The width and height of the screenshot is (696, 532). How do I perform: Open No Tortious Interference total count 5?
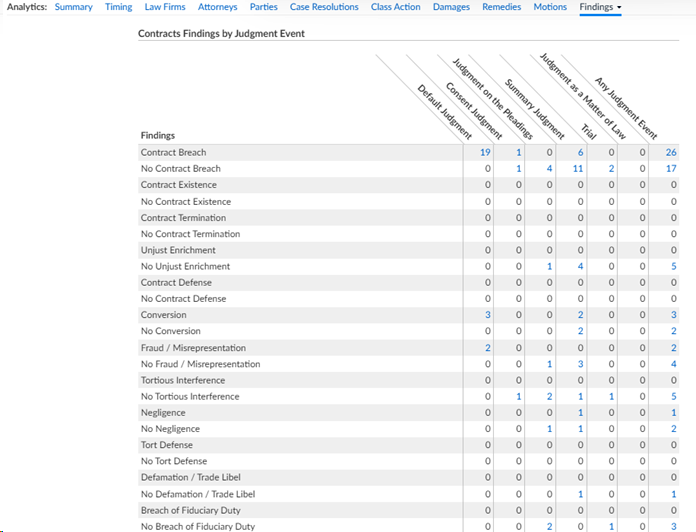pyautogui.click(x=673, y=397)
